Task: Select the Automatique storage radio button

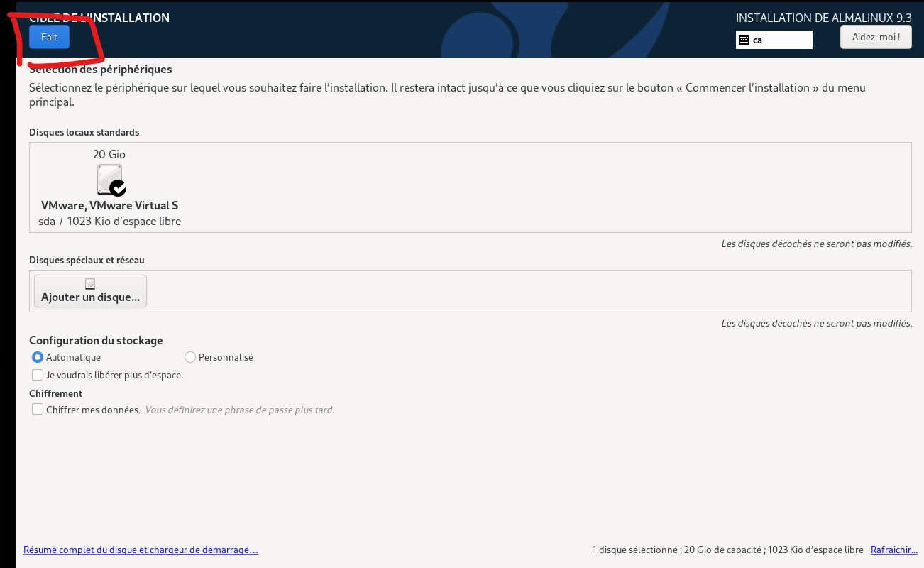Action: 38,357
